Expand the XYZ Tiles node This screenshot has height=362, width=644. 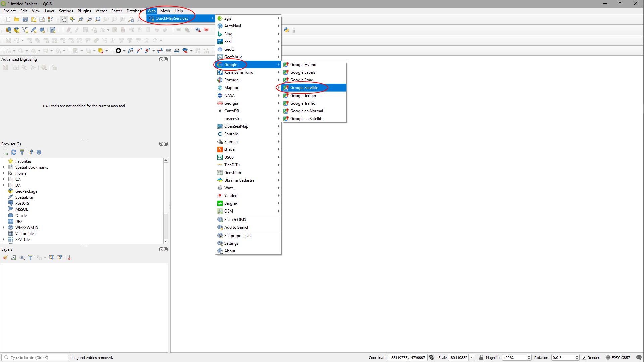[4, 239]
